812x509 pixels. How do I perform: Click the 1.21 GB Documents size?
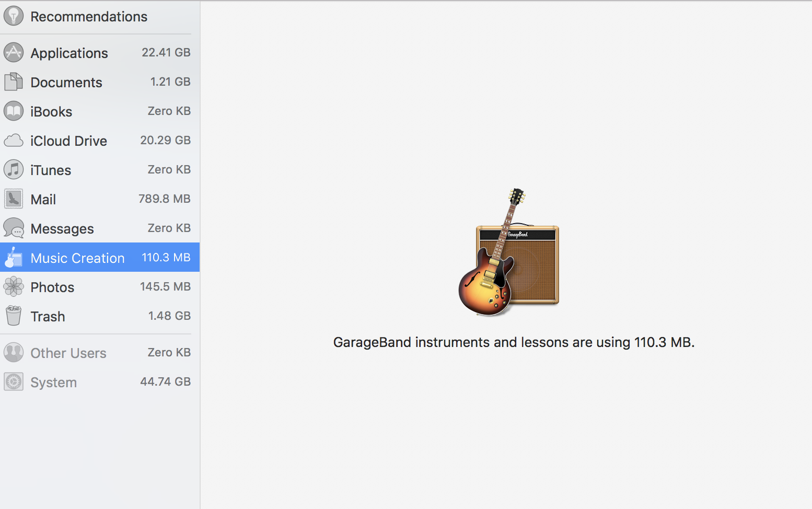[170, 82]
